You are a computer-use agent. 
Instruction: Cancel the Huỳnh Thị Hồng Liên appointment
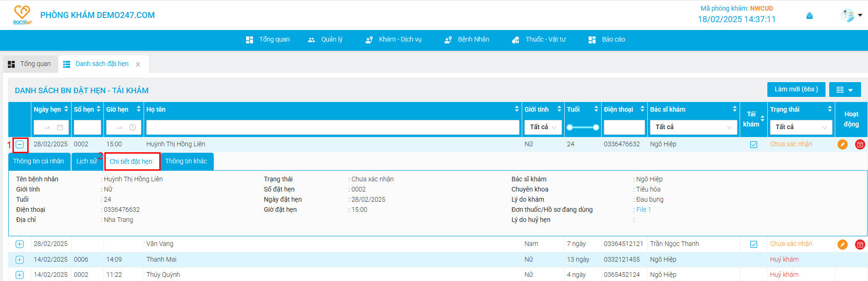(x=860, y=144)
